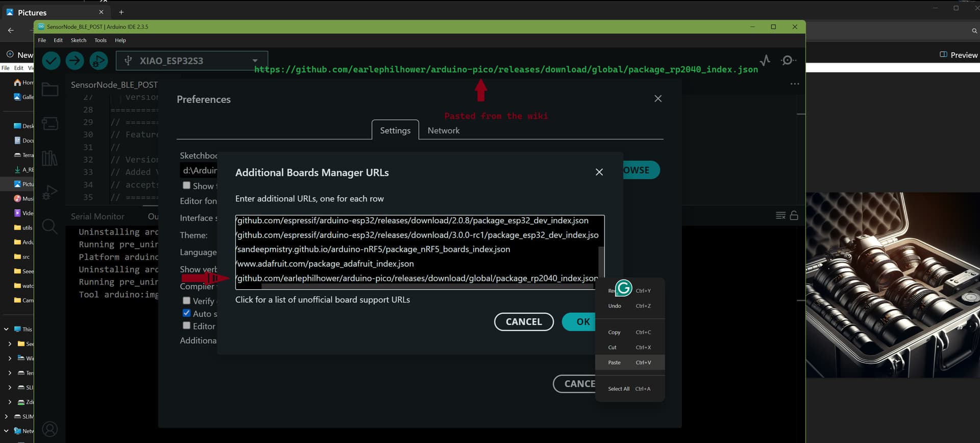Choose Paste from the context menu
Viewport: 980px width, 443px height.
(615, 362)
